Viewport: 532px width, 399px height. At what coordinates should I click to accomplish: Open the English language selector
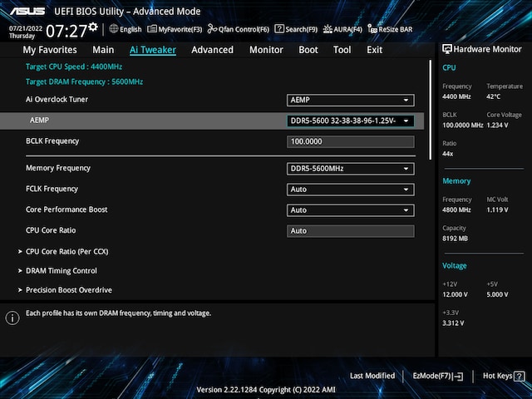point(126,29)
